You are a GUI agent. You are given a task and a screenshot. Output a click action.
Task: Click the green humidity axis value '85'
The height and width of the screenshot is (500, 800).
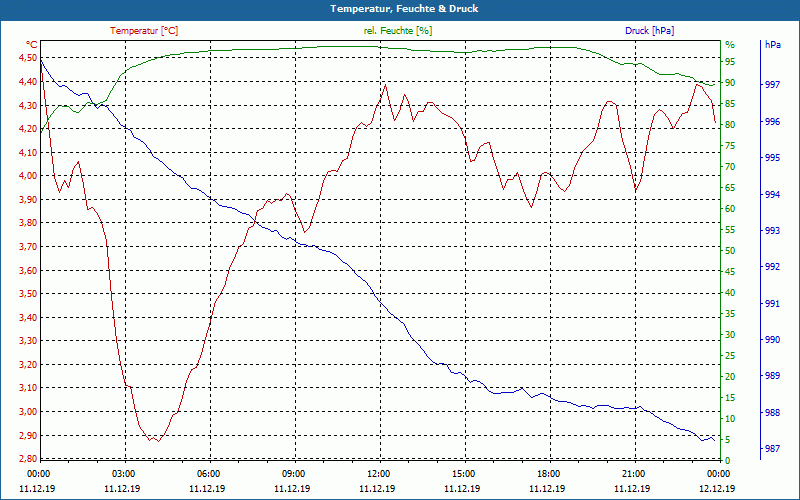pyautogui.click(x=730, y=104)
